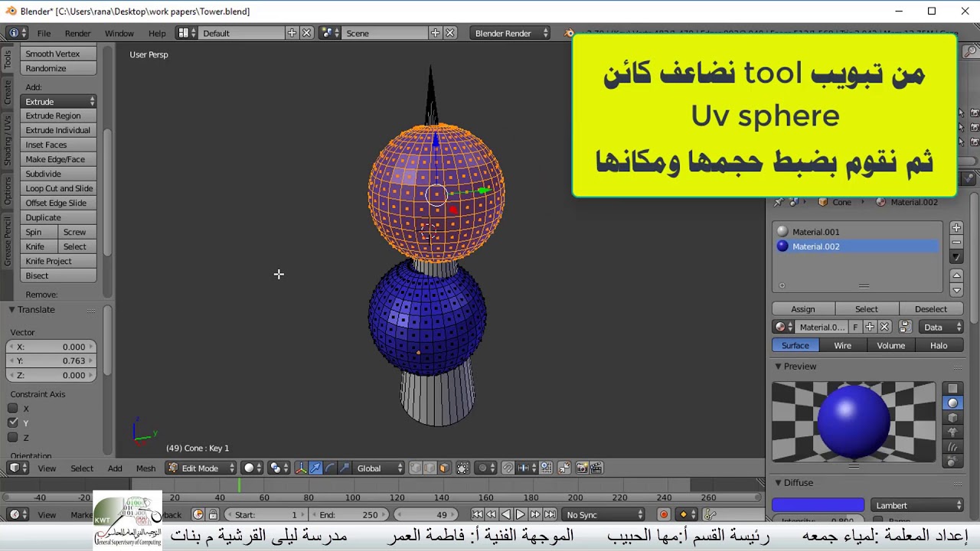This screenshot has width=980, height=551.
Task: Open the Render menu
Action: pyautogui.click(x=77, y=33)
